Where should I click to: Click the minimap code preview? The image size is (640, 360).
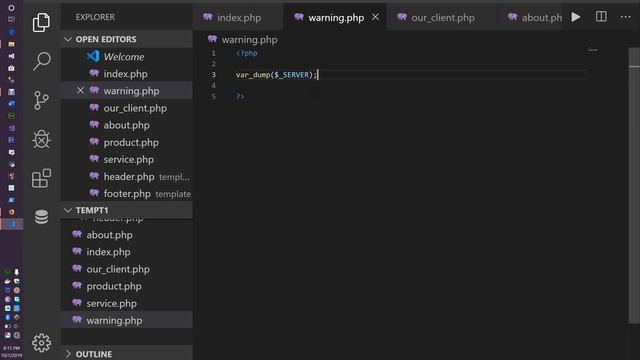coord(593,50)
